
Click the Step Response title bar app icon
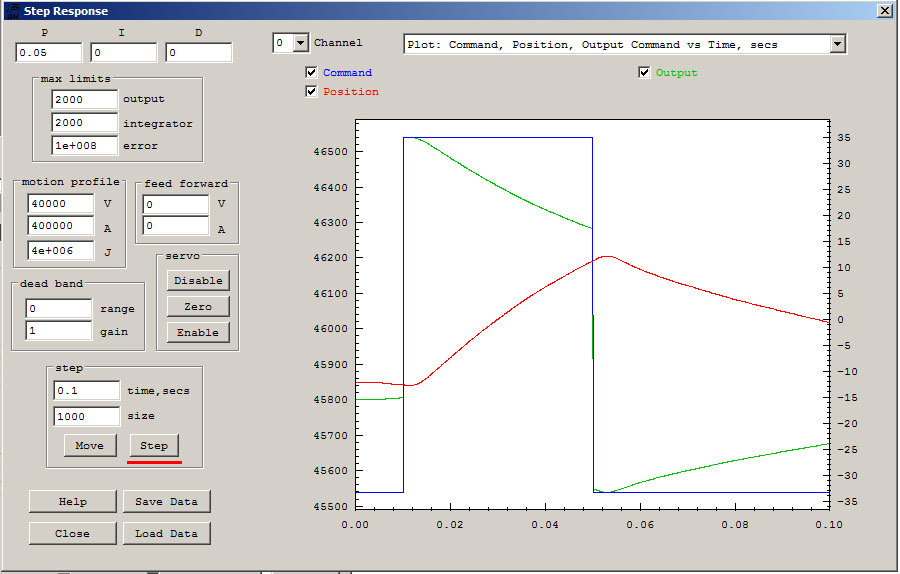pos(12,11)
